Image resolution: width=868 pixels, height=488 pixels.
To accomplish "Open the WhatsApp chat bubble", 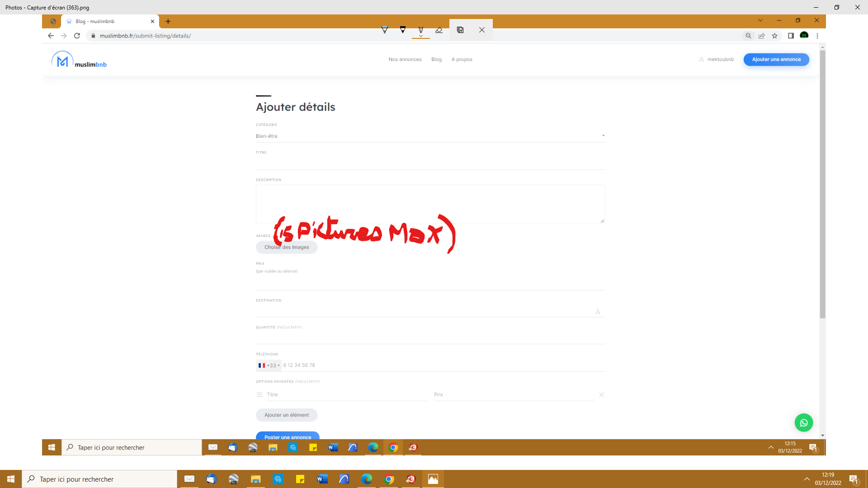I will (x=803, y=423).
